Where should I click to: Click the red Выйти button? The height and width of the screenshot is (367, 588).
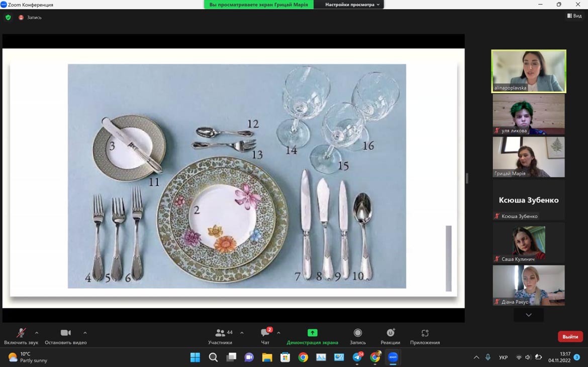(x=570, y=337)
